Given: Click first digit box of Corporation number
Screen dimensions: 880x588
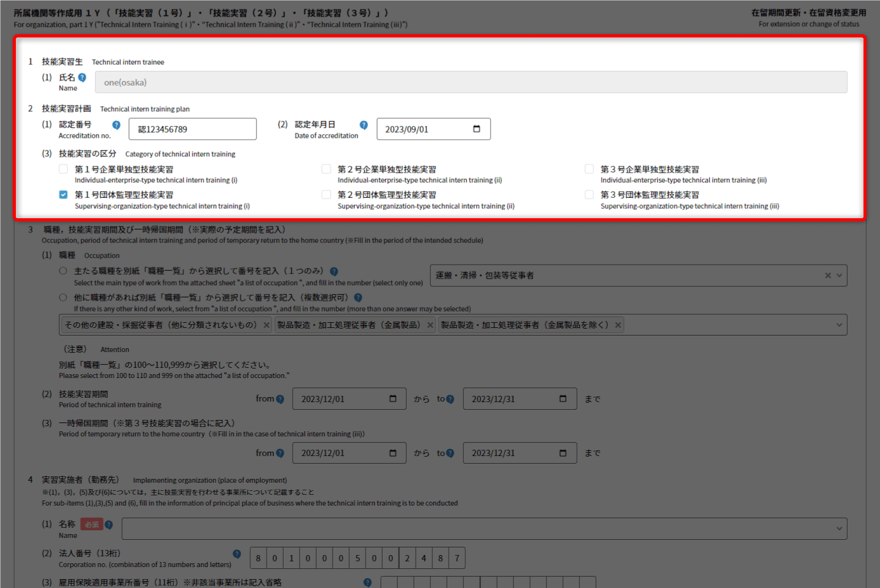Looking at the screenshot, I should (x=258, y=558).
